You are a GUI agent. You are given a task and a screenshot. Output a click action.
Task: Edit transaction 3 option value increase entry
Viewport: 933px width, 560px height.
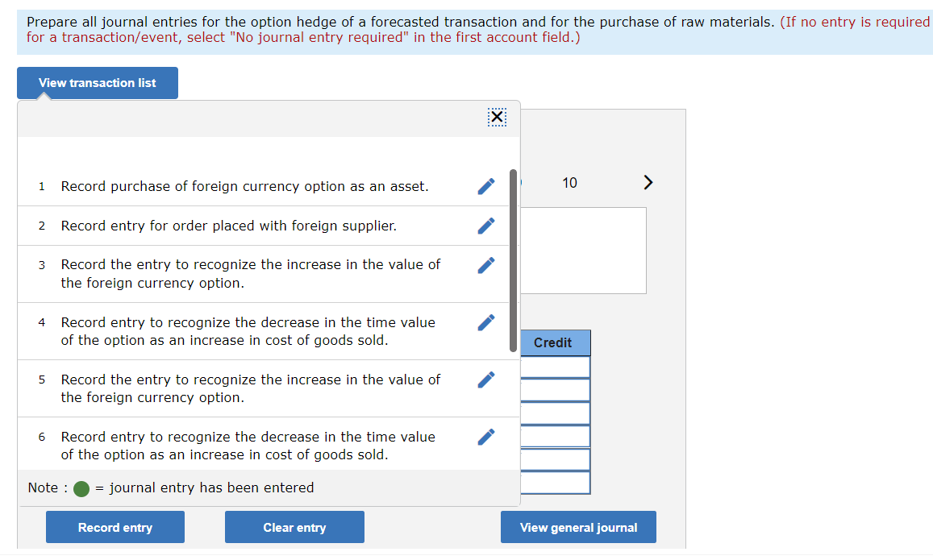click(x=485, y=264)
